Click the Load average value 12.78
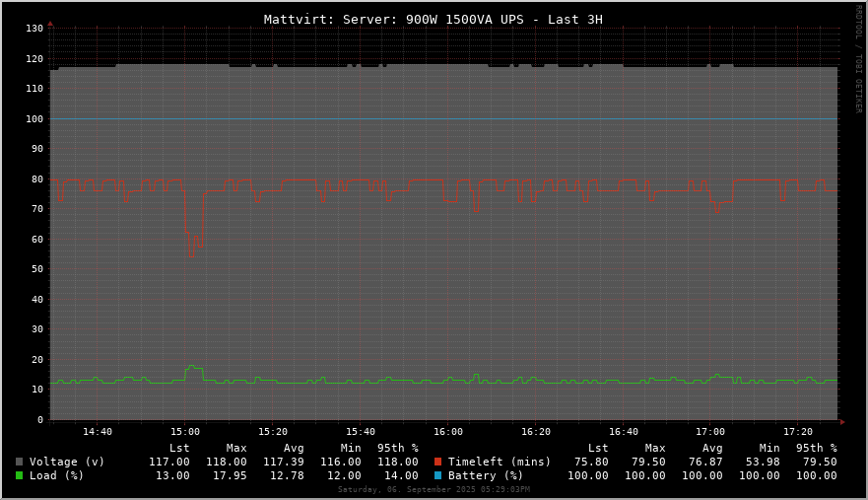This screenshot has height=500, width=868. (x=287, y=475)
